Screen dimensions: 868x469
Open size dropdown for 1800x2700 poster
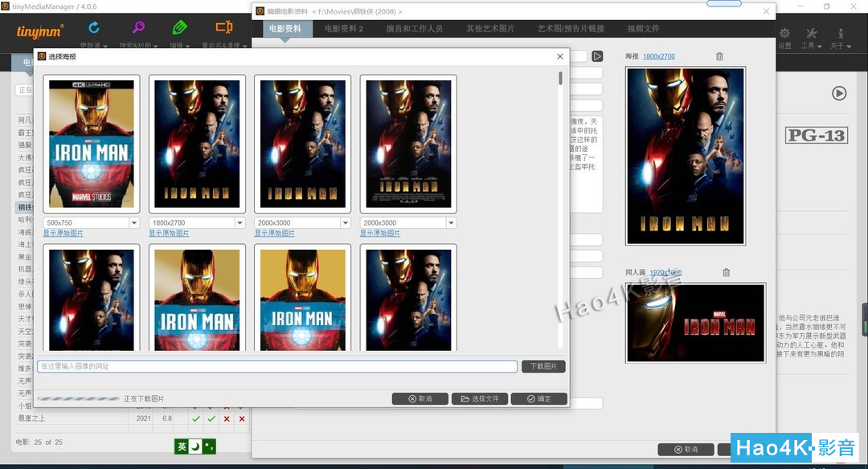click(x=240, y=223)
